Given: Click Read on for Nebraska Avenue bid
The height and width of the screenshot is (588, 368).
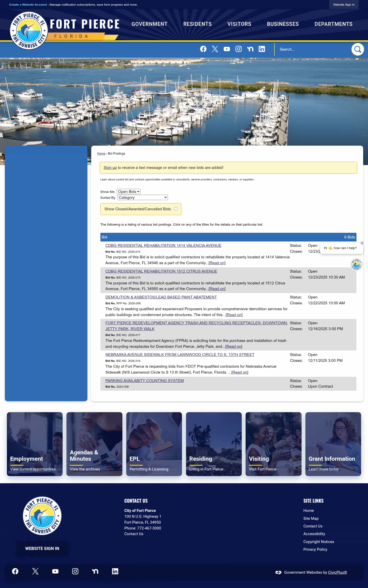Looking at the screenshot, I should tap(240, 372).
